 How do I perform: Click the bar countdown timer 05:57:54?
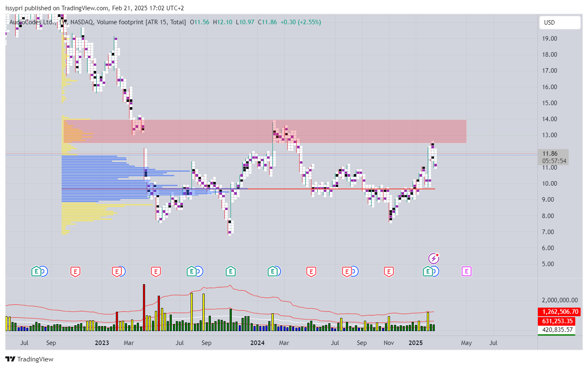554,161
